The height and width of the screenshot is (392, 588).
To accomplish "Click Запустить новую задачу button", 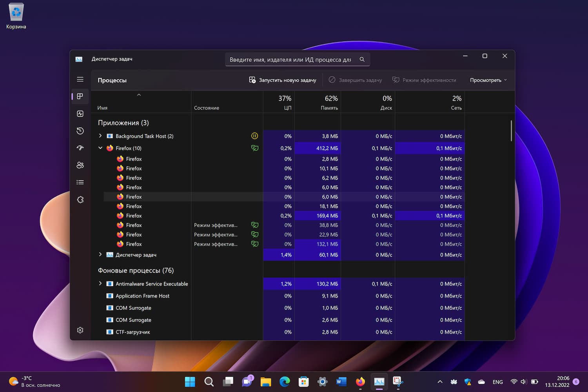I will point(283,80).
